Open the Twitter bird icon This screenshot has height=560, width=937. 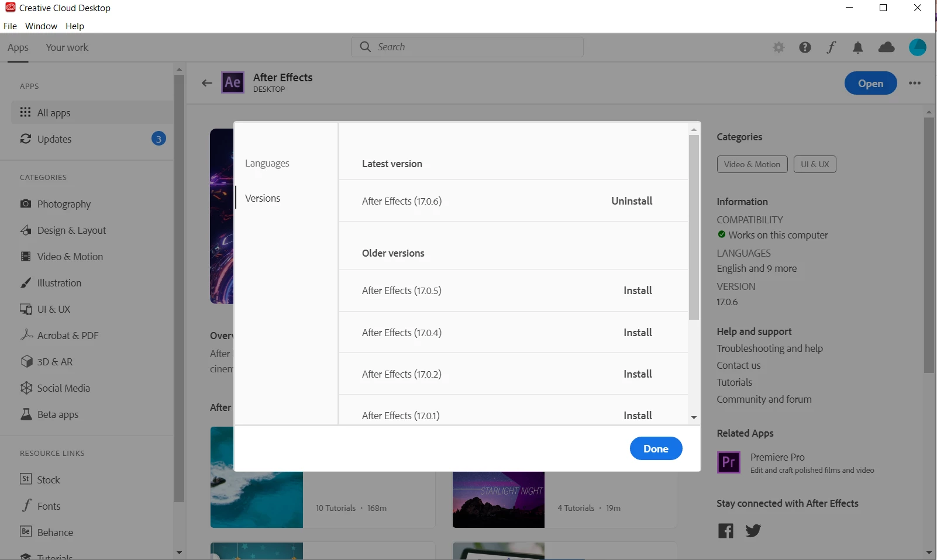tap(753, 530)
